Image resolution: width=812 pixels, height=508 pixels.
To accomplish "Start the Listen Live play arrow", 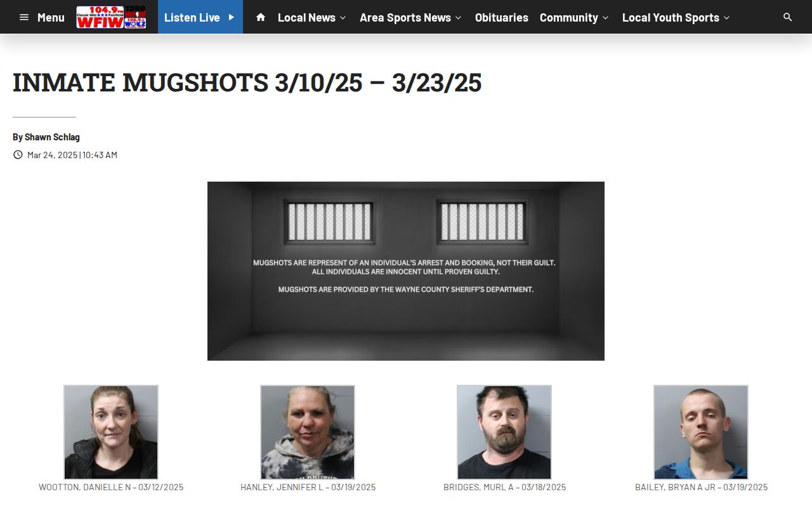I will pos(232,17).
